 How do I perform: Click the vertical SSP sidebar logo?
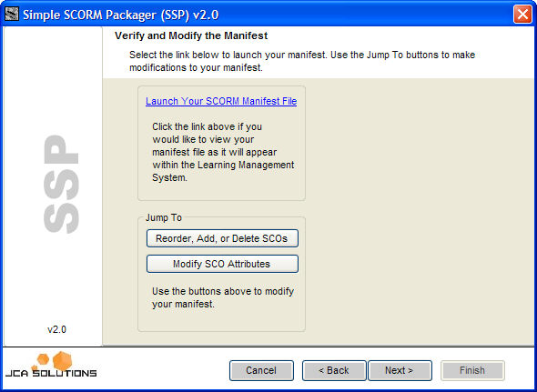(x=61, y=184)
